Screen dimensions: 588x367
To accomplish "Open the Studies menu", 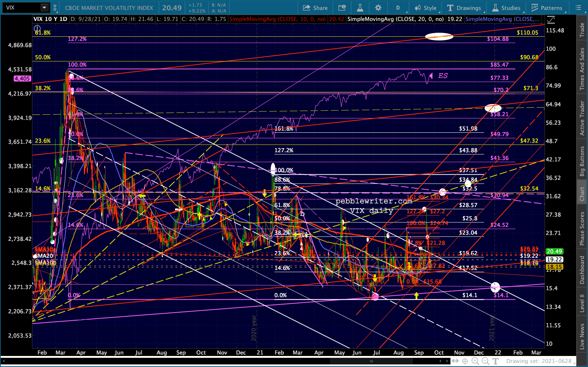I will pyautogui.click(x=506, y=8).
